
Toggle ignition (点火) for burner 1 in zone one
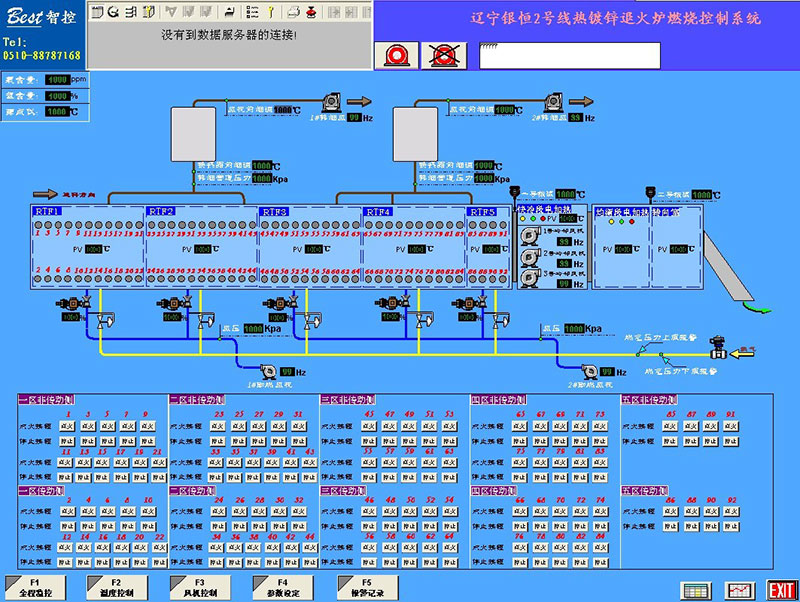coord(68,424)
